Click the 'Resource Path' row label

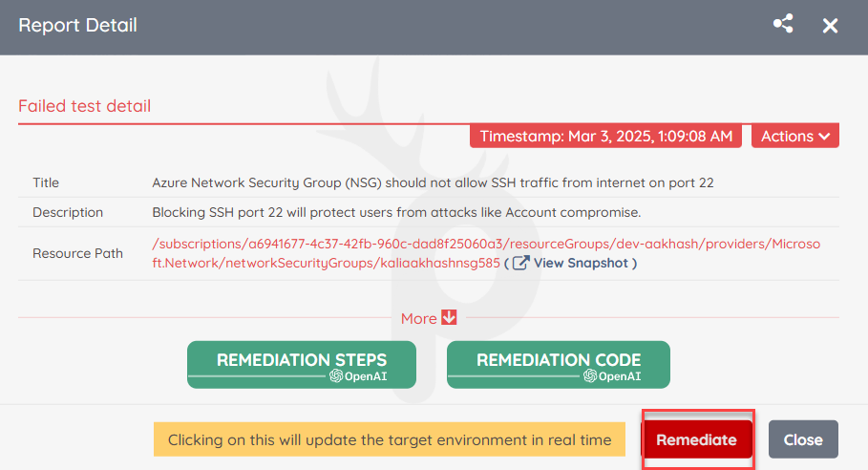[x=77, y=253]
